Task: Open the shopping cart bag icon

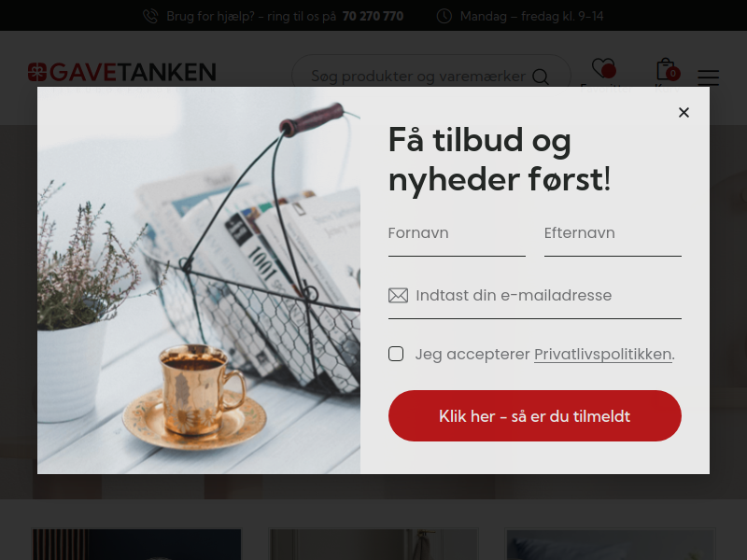Action: click(x=667, y=69)
